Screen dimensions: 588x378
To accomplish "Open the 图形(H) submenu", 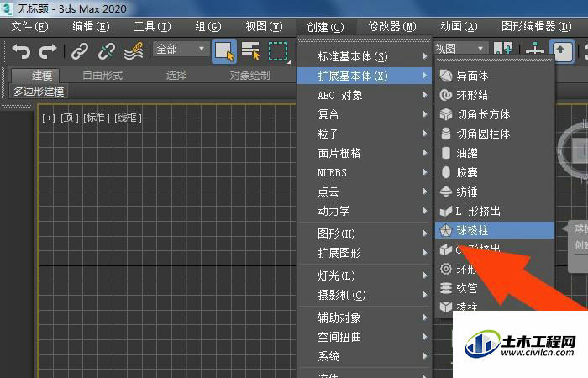I will coord(364,234).
